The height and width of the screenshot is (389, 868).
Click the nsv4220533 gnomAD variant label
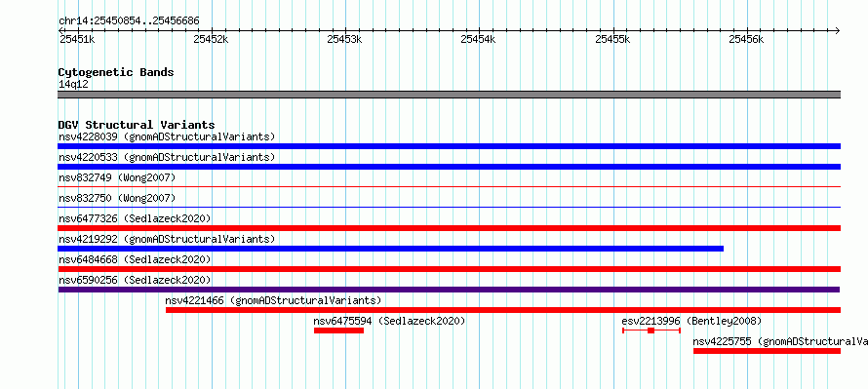(x=167, y=157)
